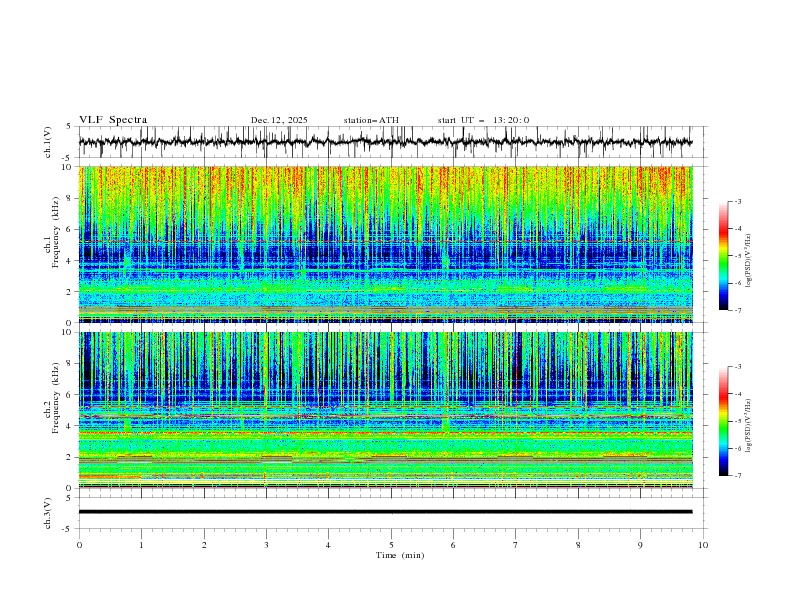The image size is (792, 612).
Task: Click tick label "0" on the time axis
Action: (x=79, y=545)
